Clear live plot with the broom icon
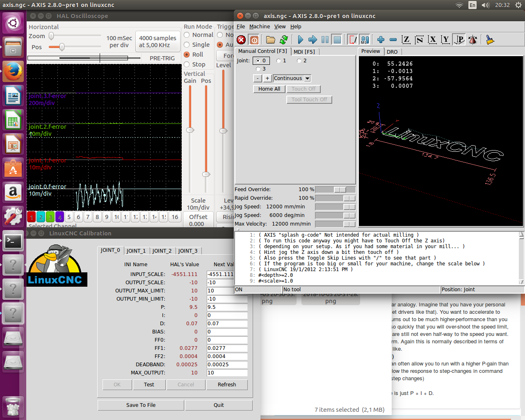Viewport: 525px width, 420px height. [490, 40]
